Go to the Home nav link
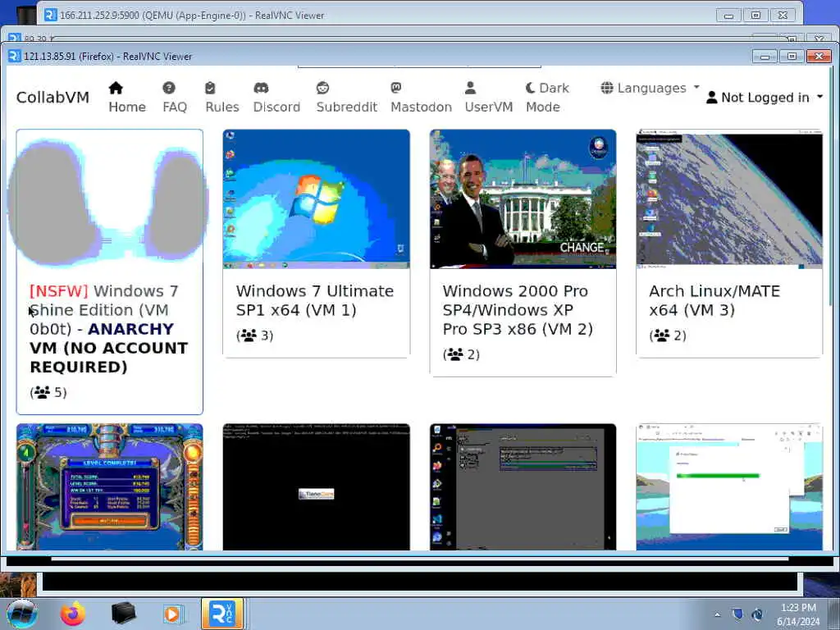The image size is (840, 630). coord(127,97)
